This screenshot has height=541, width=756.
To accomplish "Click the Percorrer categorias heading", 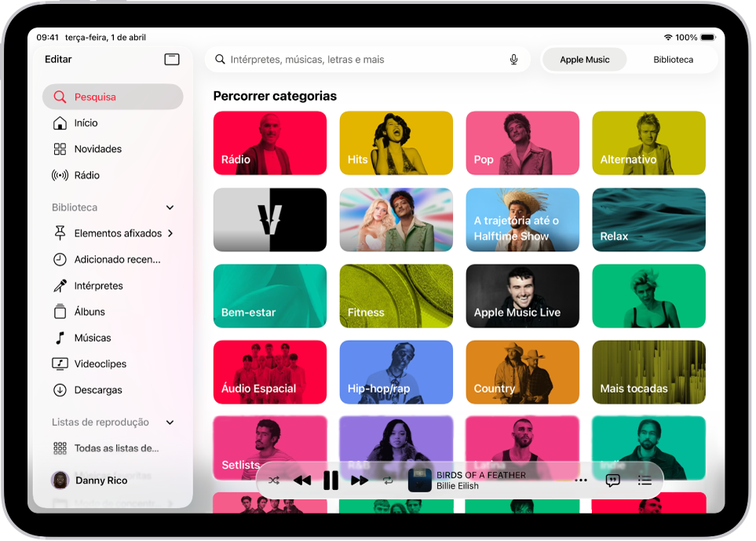I will [x=275, y=96].
